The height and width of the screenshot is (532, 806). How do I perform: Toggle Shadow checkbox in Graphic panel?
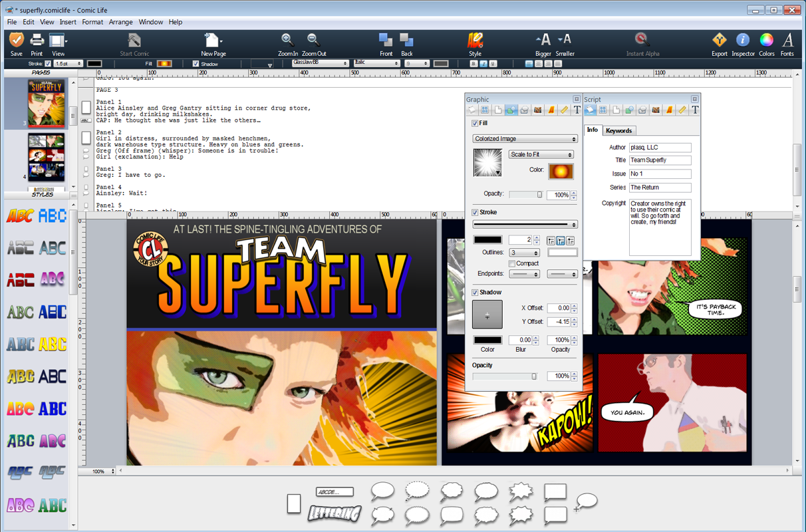(x=475, y=293)
